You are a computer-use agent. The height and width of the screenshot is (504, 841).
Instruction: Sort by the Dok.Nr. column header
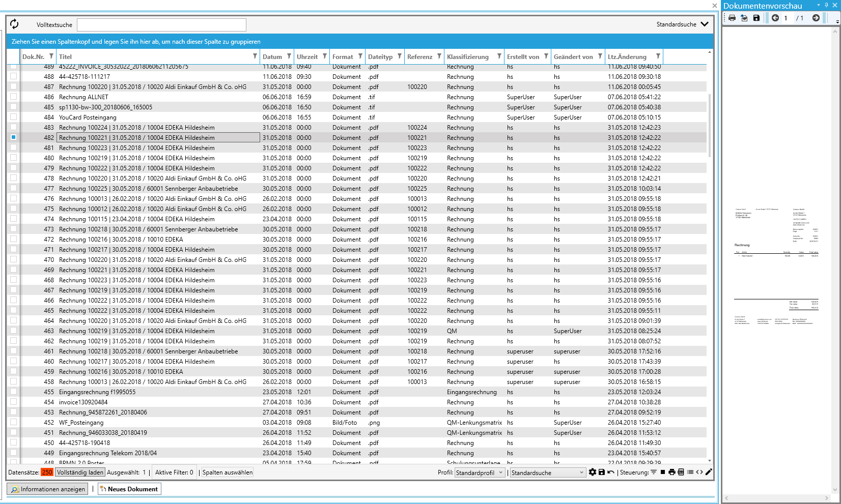[34, 56]
